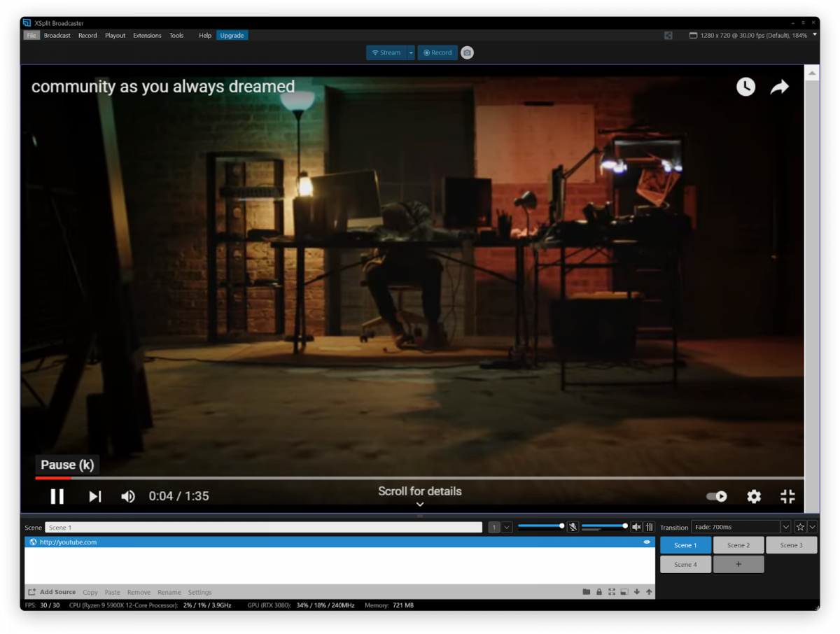840x634 pixels.
Task: Move the source up with the arrow
Action: 650,592
